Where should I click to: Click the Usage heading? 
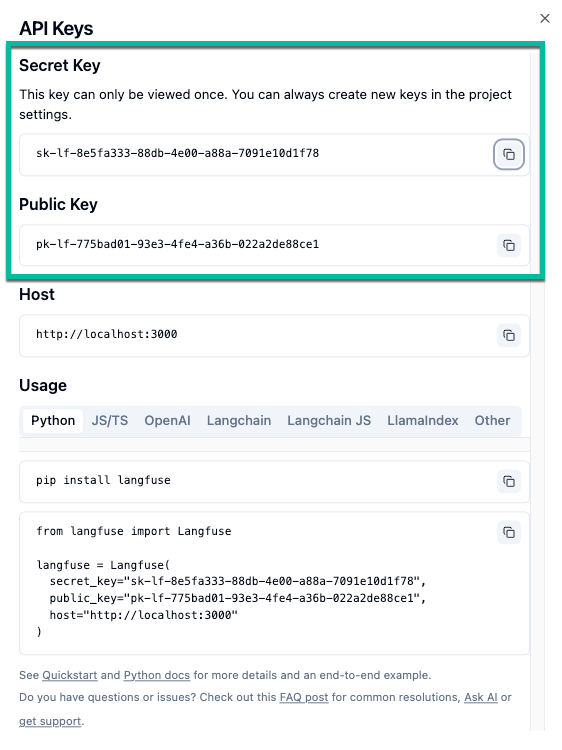pos(43,386)
